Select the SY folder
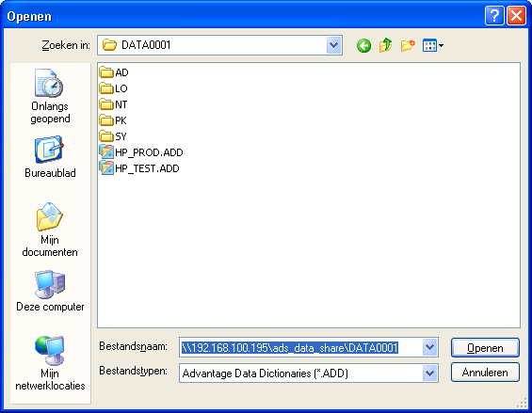This screenshot has height=413, width=532. (x=113, y=136)
